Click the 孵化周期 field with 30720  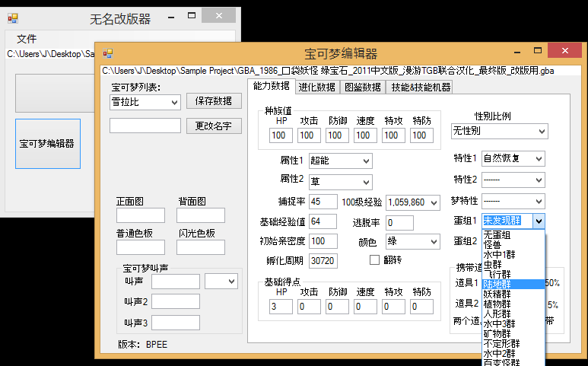323,261
